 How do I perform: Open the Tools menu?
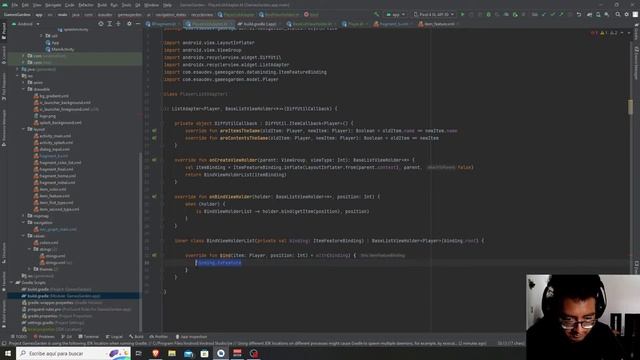coord(127,5)
